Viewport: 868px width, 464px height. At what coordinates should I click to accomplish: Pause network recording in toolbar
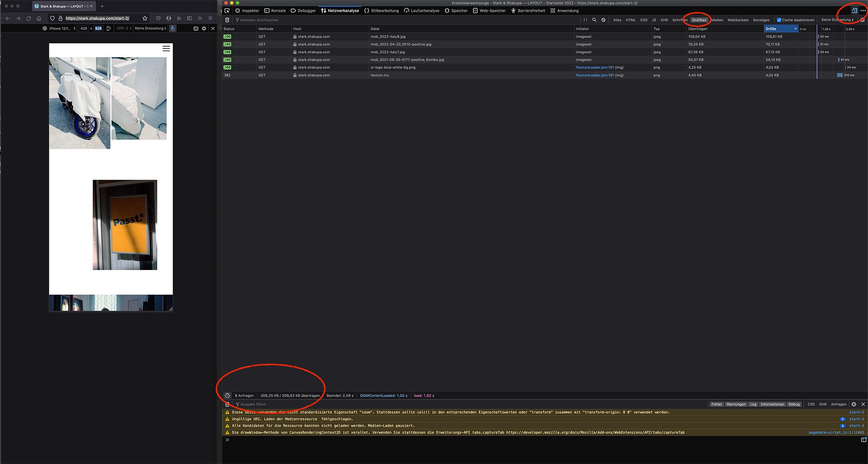coord(585,20)
